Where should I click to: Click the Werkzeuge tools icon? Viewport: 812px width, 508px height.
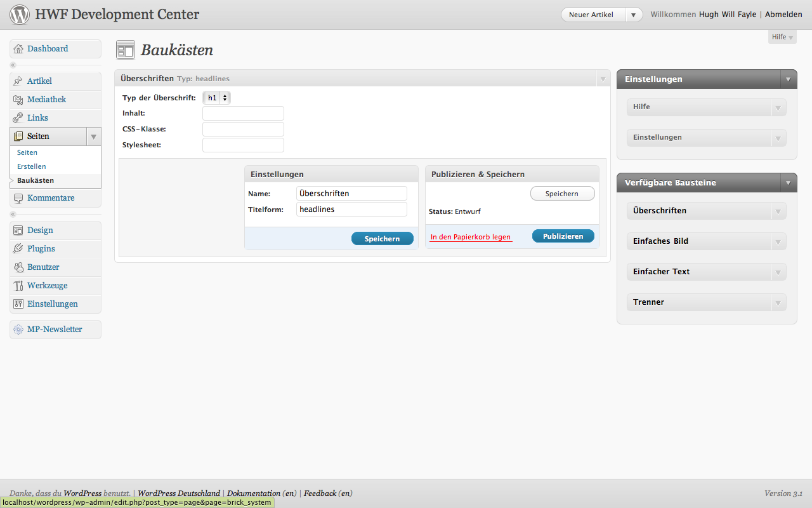[x=18, y=286]
